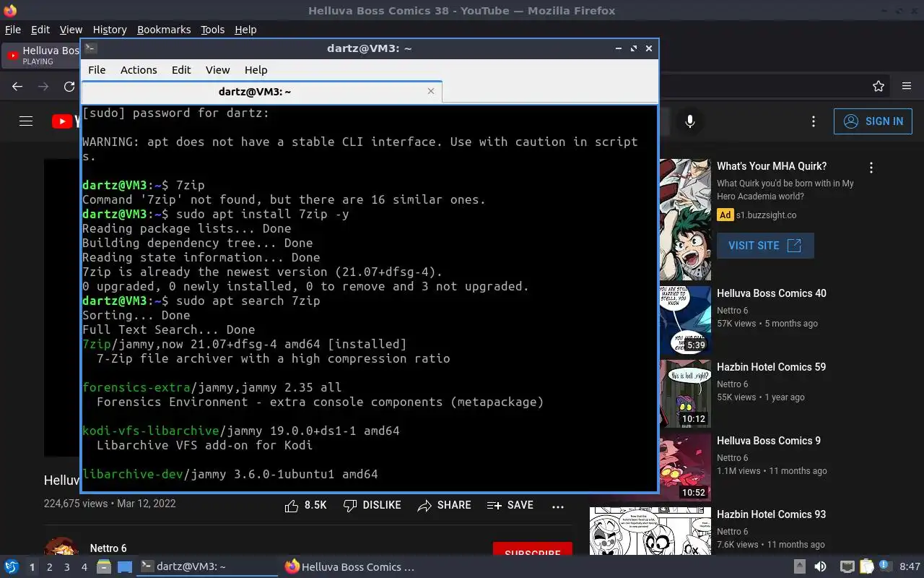This screenshot has width=924, height=578.
Task: Open the ad options three-dot menu
Action: 871,168
